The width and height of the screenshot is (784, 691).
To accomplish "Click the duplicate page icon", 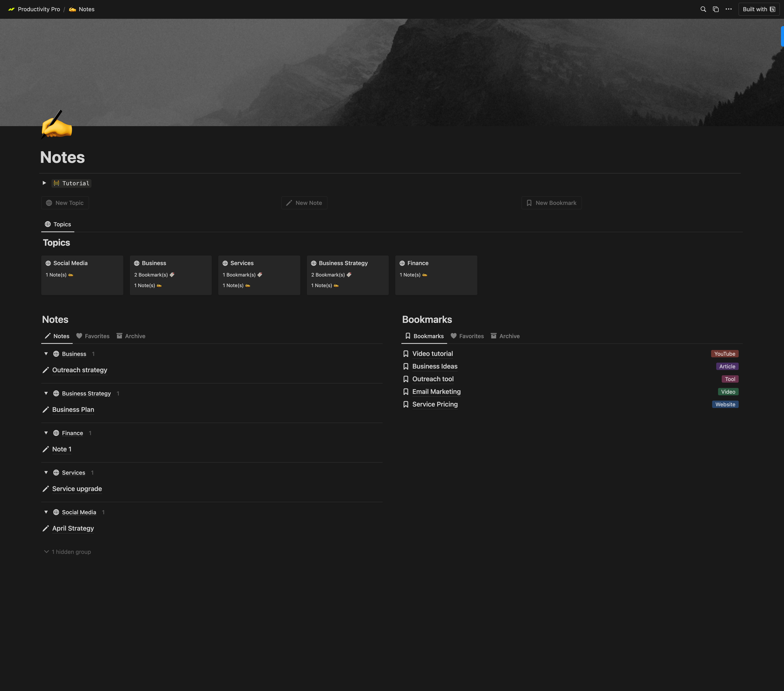I will (x=716, y=9).
